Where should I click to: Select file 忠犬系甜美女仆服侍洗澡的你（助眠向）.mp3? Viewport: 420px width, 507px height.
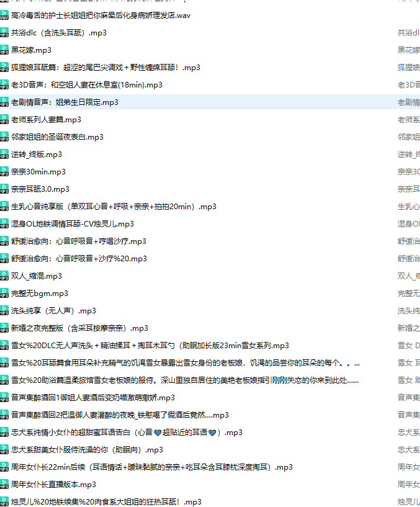(87, 450)
